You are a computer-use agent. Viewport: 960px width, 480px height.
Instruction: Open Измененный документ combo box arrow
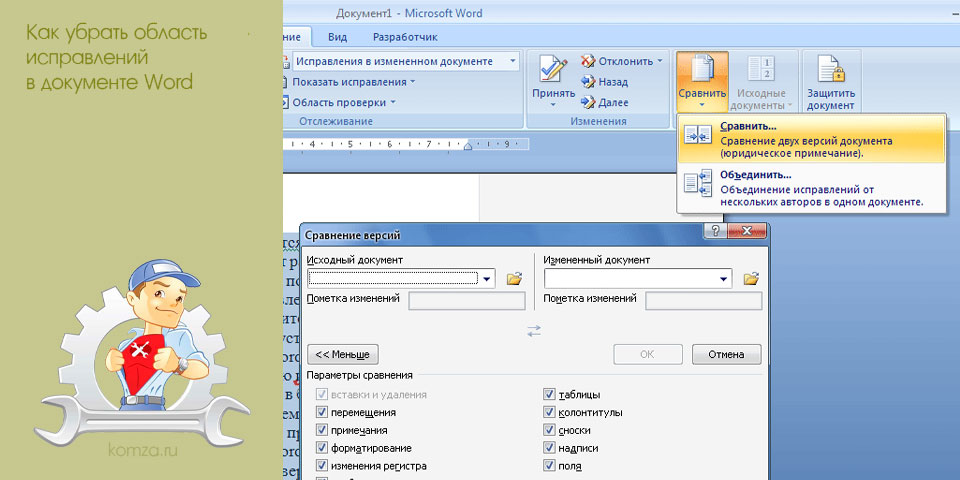[x=724, y=279]
